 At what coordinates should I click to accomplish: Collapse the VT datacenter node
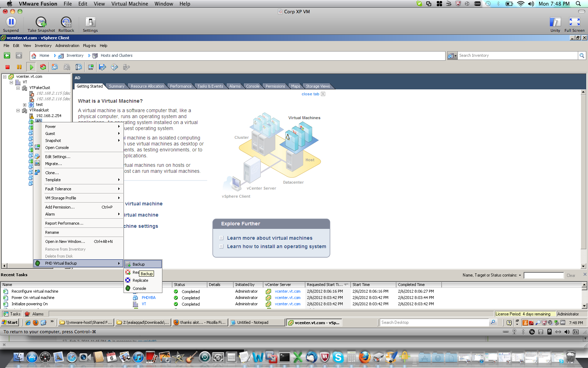[12, 82]
